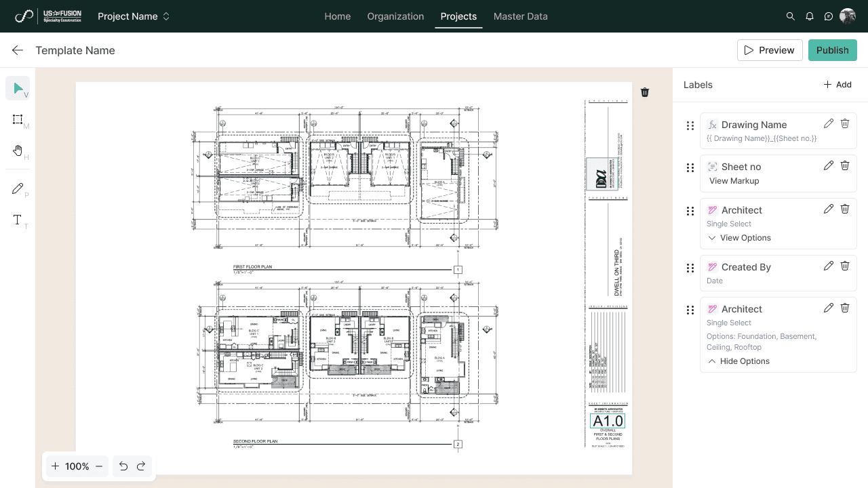Switch to the Organization tab
This screenshot has height=488, width=868.
point(395,16)
